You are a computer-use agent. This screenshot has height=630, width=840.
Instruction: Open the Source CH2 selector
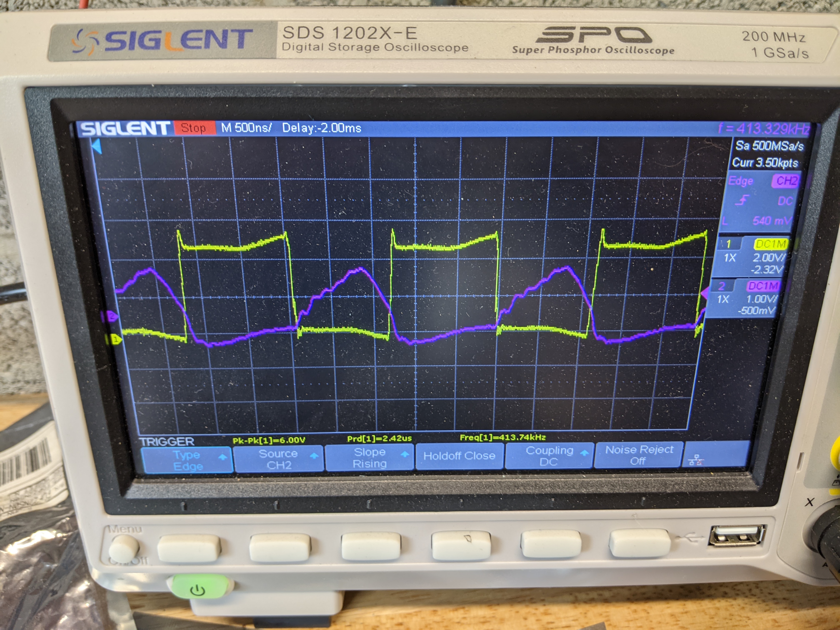[279, 459]
